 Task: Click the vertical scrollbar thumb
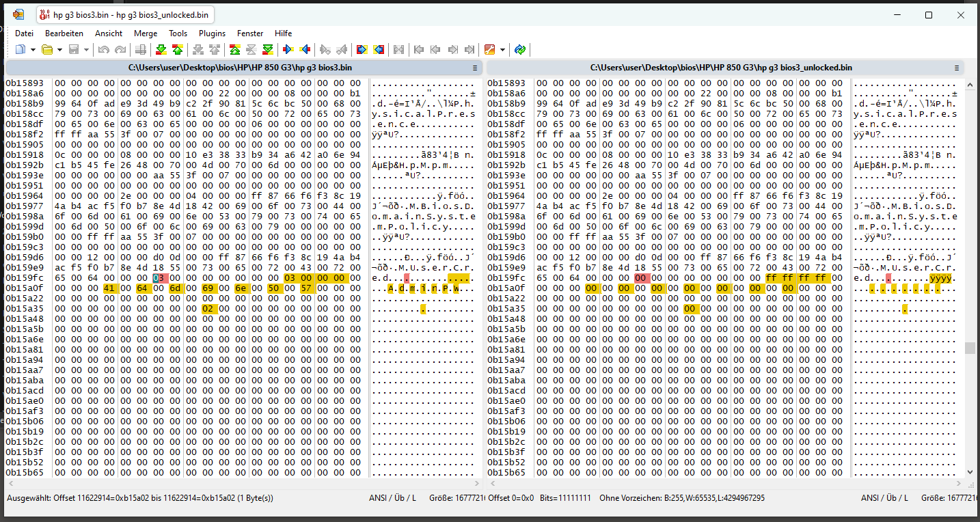(x=969, y=348)
